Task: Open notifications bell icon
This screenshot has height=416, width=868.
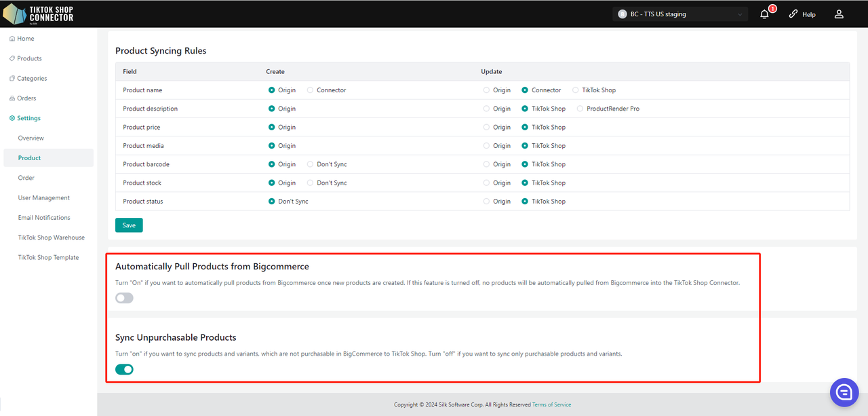Action: pyautogui.click(x=764, y=14)
